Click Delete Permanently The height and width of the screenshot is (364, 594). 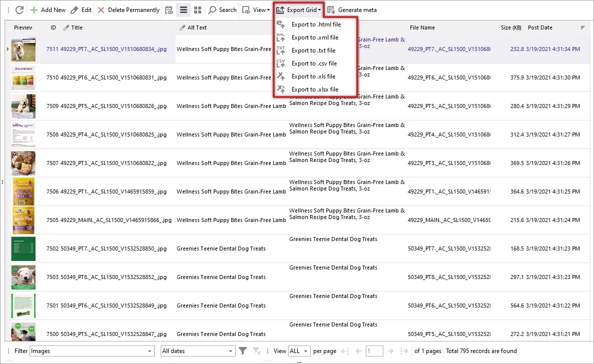(129, 9)
